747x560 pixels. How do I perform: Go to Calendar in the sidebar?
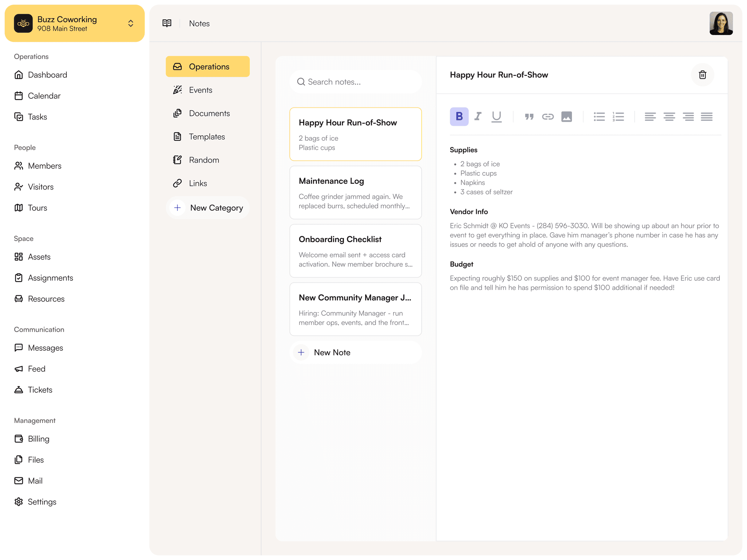tap(44, 96)
